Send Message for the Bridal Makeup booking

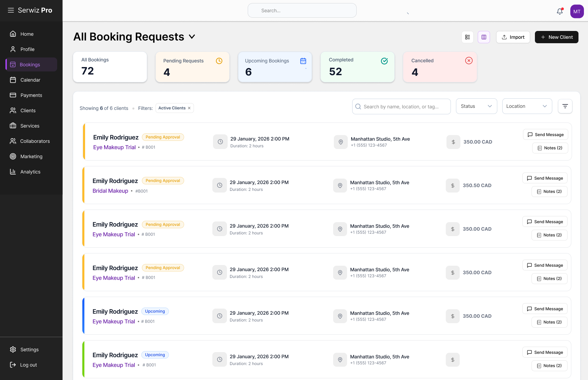(x=545, y=178)
